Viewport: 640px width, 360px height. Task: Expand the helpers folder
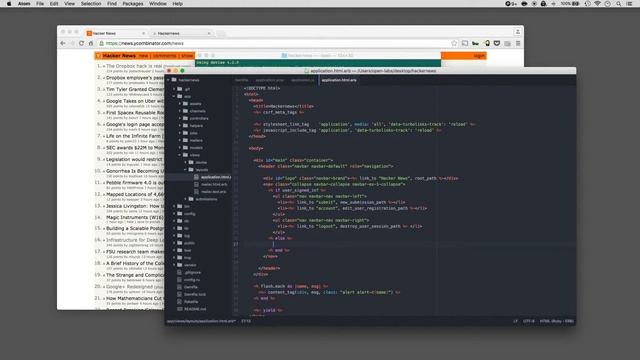[180, 126]
